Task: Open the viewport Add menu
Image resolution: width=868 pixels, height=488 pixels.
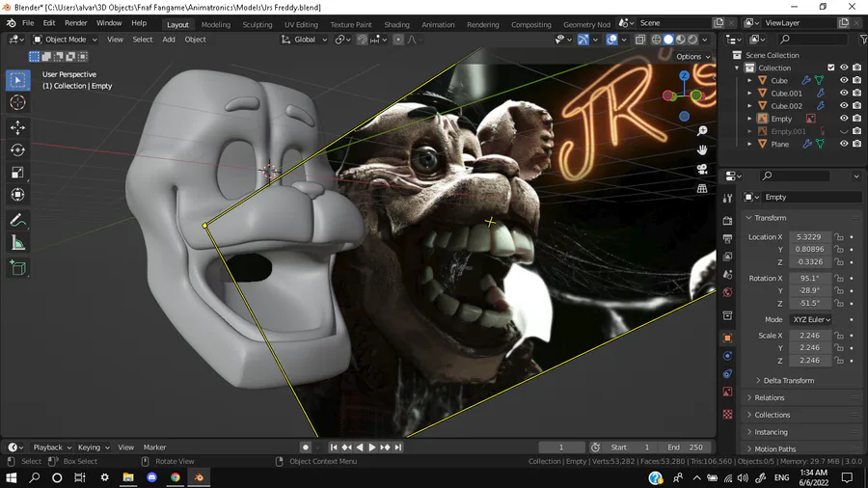Action: [168, 40]
